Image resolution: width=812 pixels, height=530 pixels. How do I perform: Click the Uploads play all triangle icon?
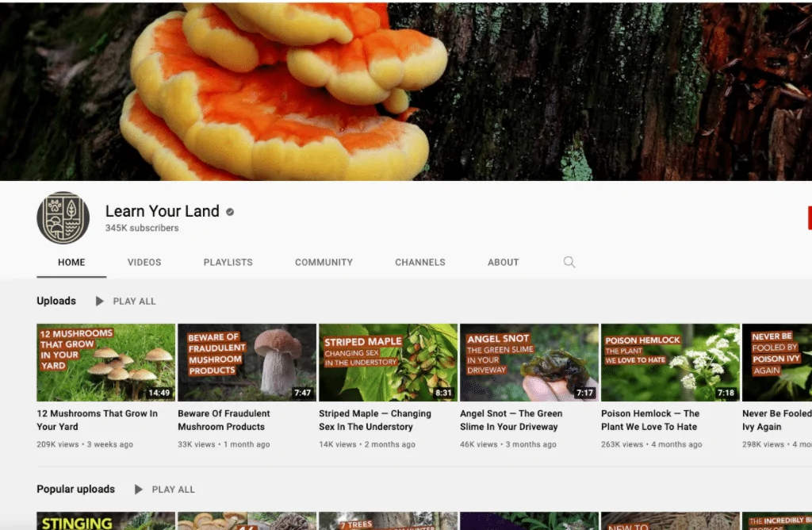pyautogui.click(x=99, y=301)
